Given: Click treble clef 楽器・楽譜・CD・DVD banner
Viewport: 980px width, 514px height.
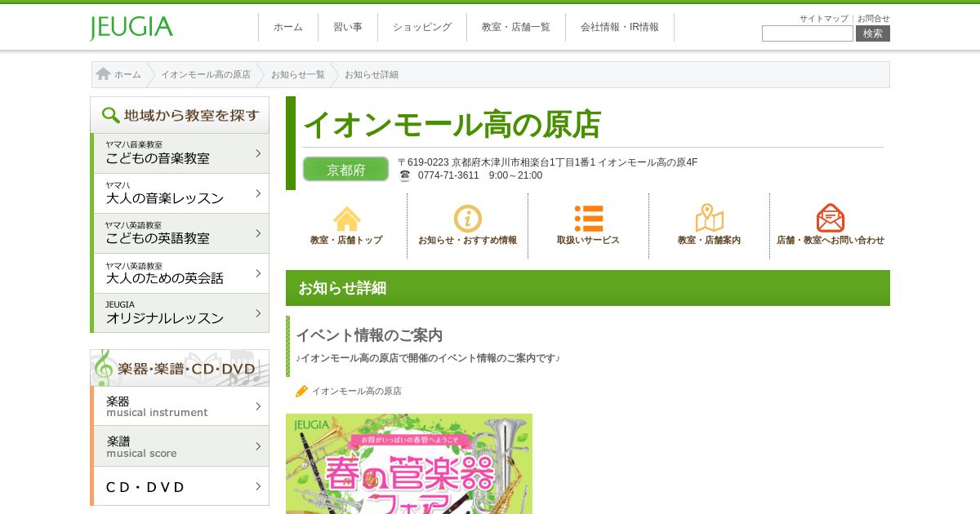Looking at the screenshot, I should (180, 368).
